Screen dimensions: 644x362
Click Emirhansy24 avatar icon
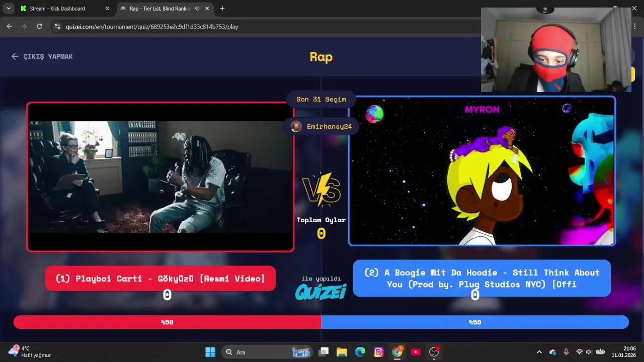click(x=297, y=127)
